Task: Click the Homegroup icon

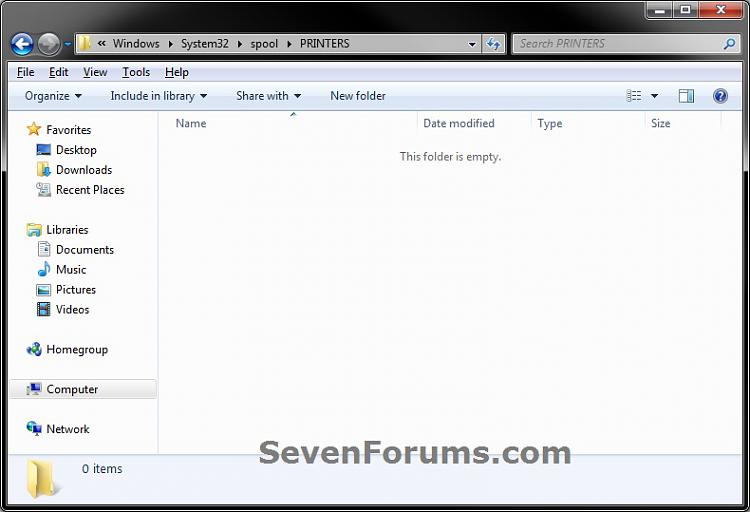Action: click(34, 349)
